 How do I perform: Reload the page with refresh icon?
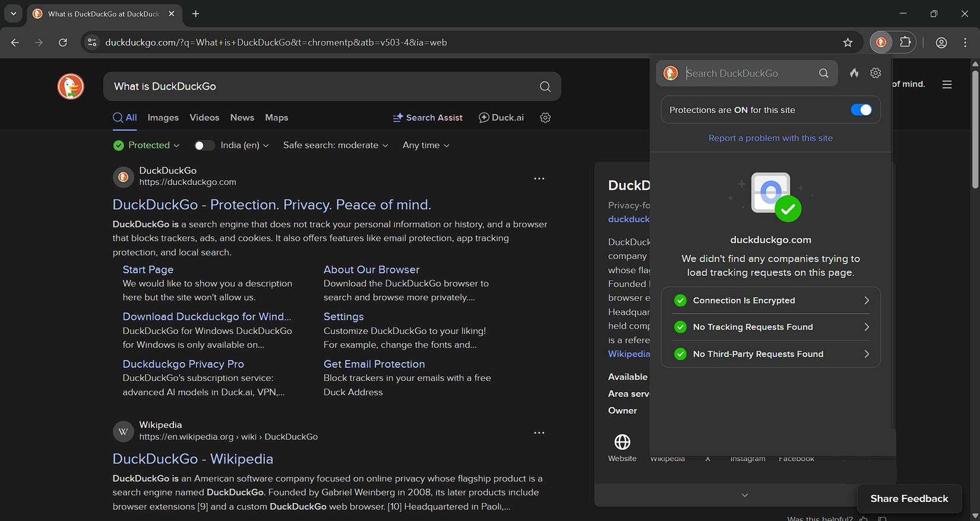[x=63, y=42]
